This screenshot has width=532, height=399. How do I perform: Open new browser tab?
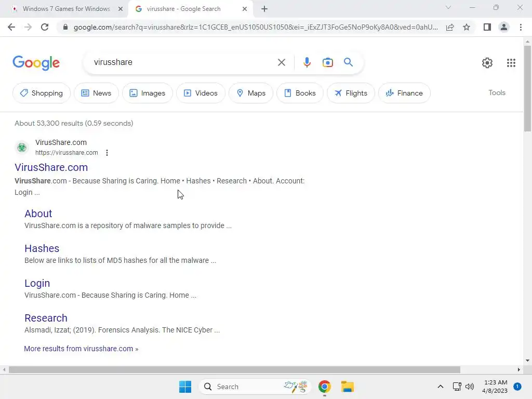pyautogui.click(x=264, y=9)
